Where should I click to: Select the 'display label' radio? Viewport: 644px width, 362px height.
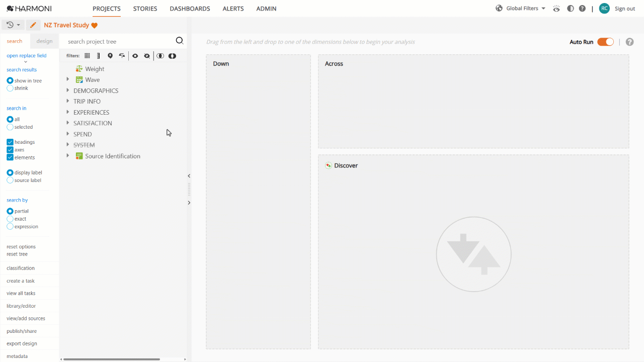(10, 172)
